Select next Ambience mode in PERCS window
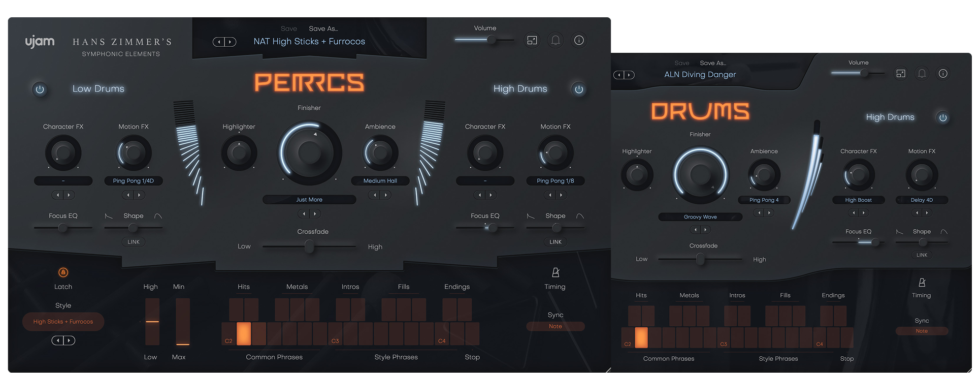Screen dimensions: 980x373 (386, 195)
